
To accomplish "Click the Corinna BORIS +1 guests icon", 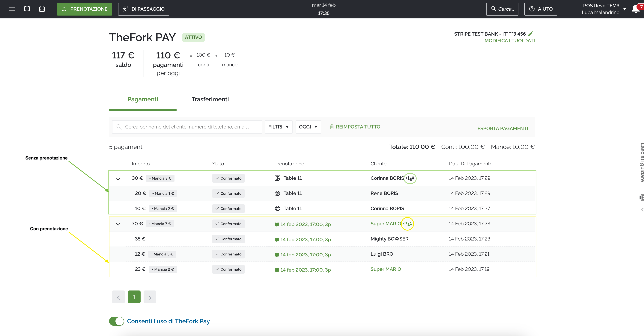I will point(410,178).
